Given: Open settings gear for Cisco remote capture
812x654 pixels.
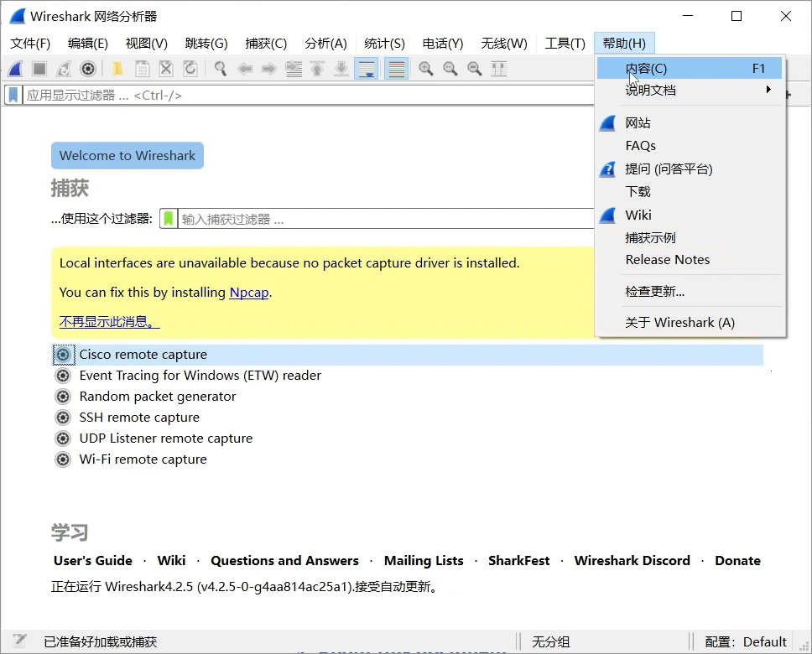Looking at the screenshot, I should [x=63, y=355].
